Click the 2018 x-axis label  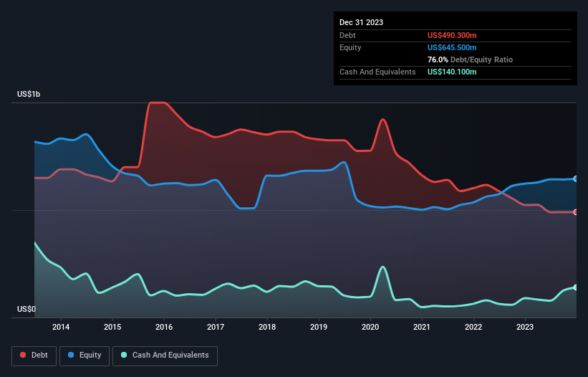click(x=267, y=327)
